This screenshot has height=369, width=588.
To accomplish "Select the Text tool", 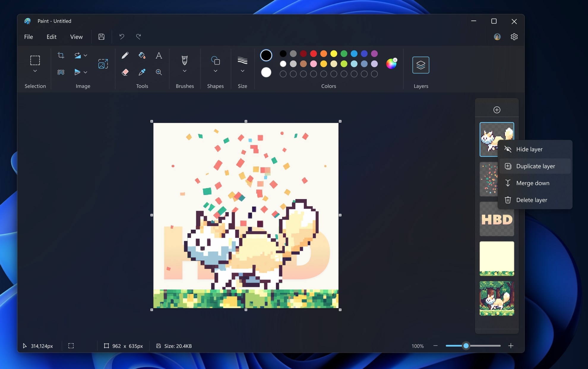I will (159, 55).
